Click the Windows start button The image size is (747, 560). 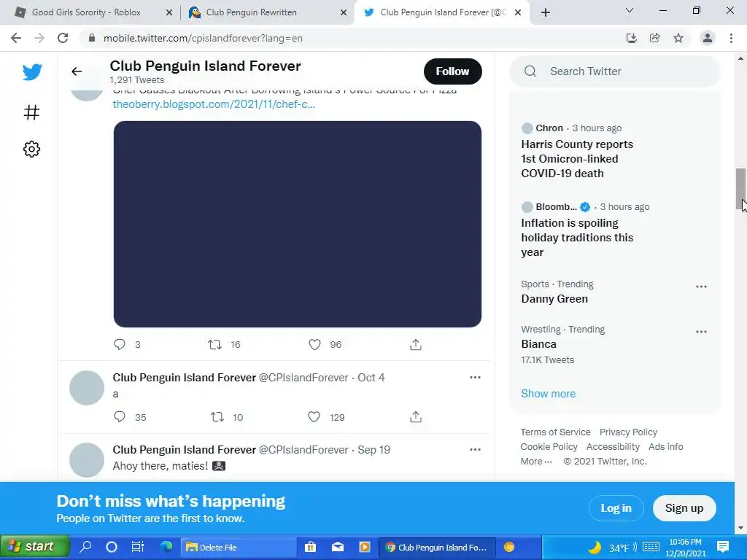click(x=34, y=547)
